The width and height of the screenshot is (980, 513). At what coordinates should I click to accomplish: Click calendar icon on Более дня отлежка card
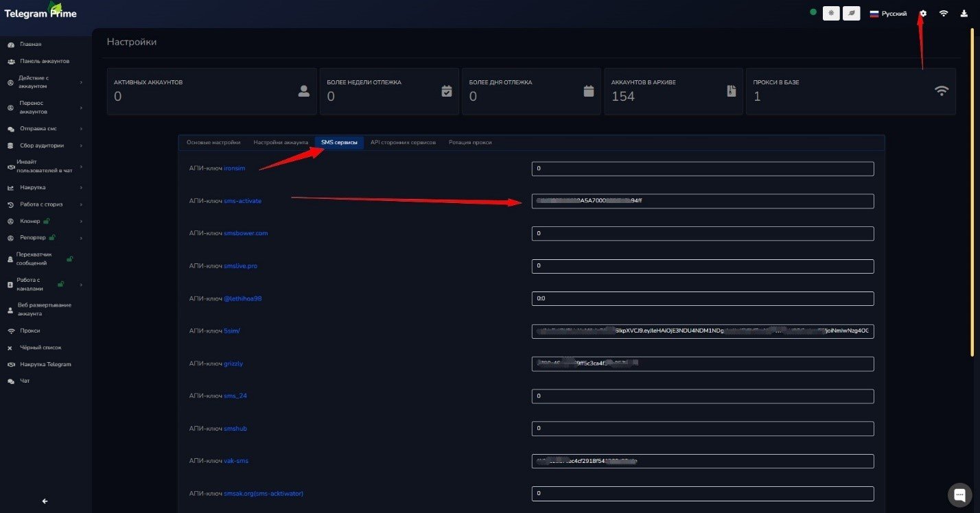589,91
